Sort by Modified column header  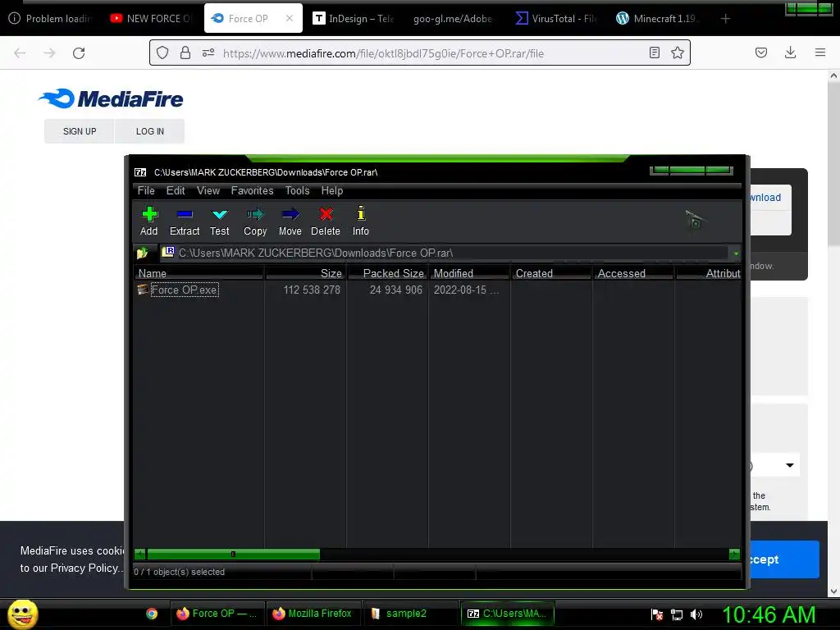click(x=469, y=273)
